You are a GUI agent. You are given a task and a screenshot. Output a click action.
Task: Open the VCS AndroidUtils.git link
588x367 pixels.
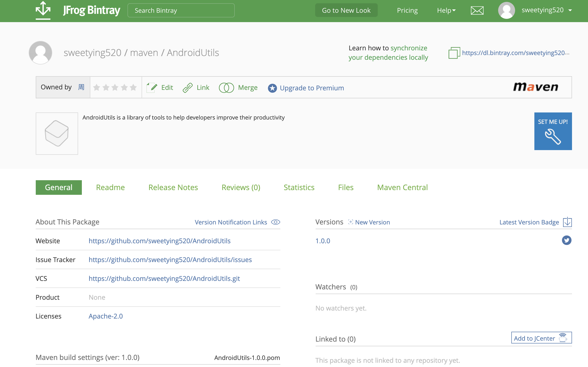[164, 278]
